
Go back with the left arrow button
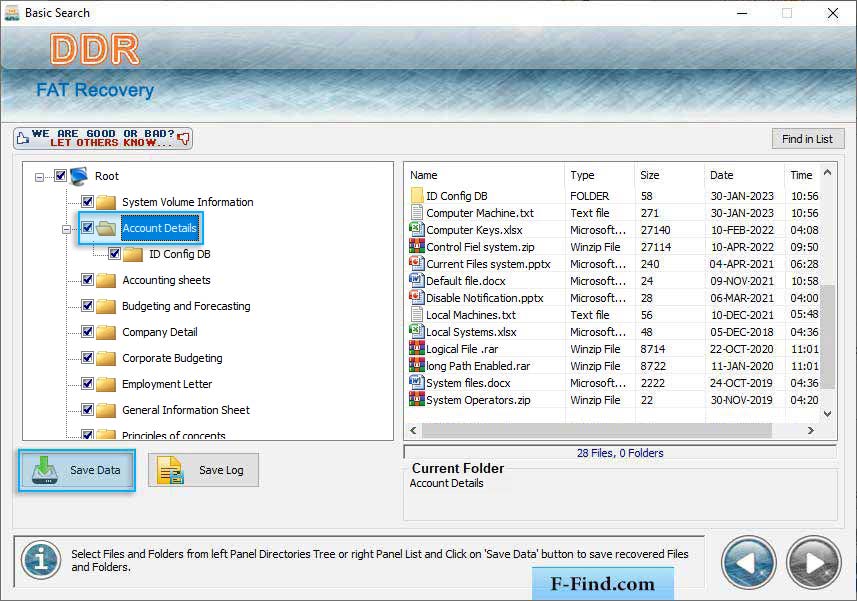click(x=748, y=563)
